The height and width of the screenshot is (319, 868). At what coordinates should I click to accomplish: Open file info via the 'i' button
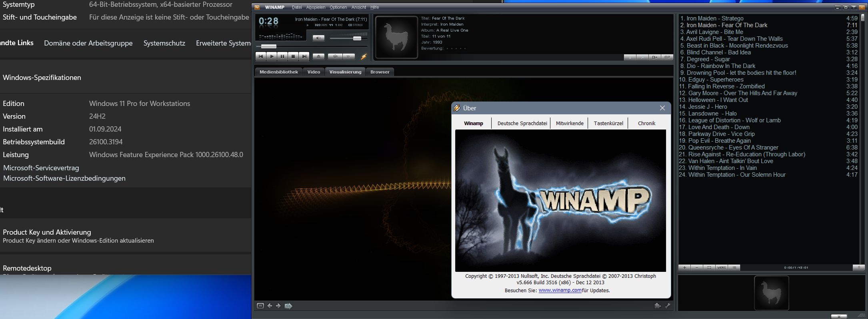(x=630, y=57)
